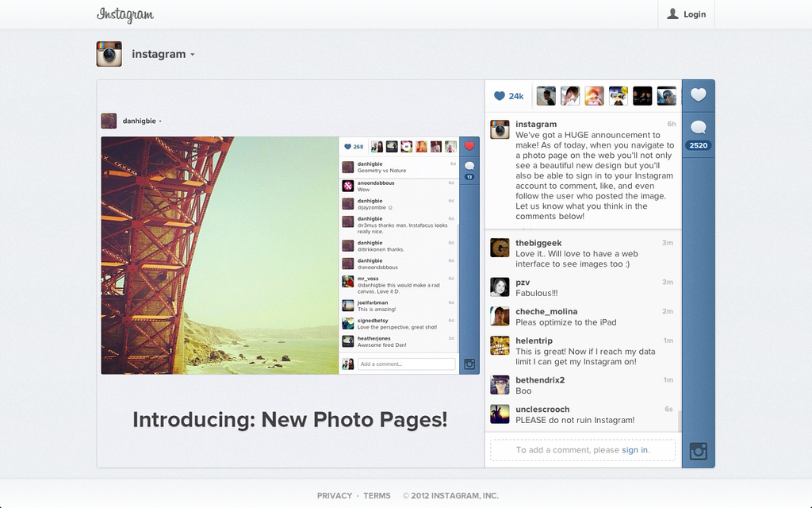Click the 'sign in' link in comment box
812x508 pixels.
click(x=634, y=450)
